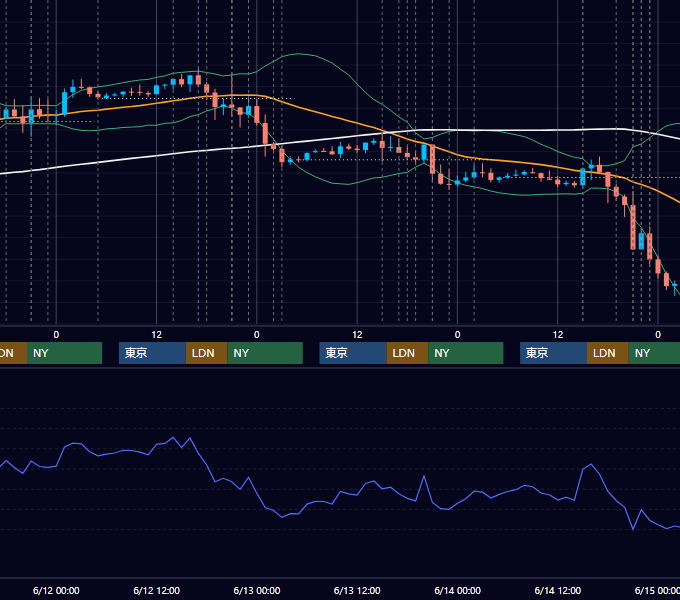Click hour label 12 above 6/14 12:00

558,335
